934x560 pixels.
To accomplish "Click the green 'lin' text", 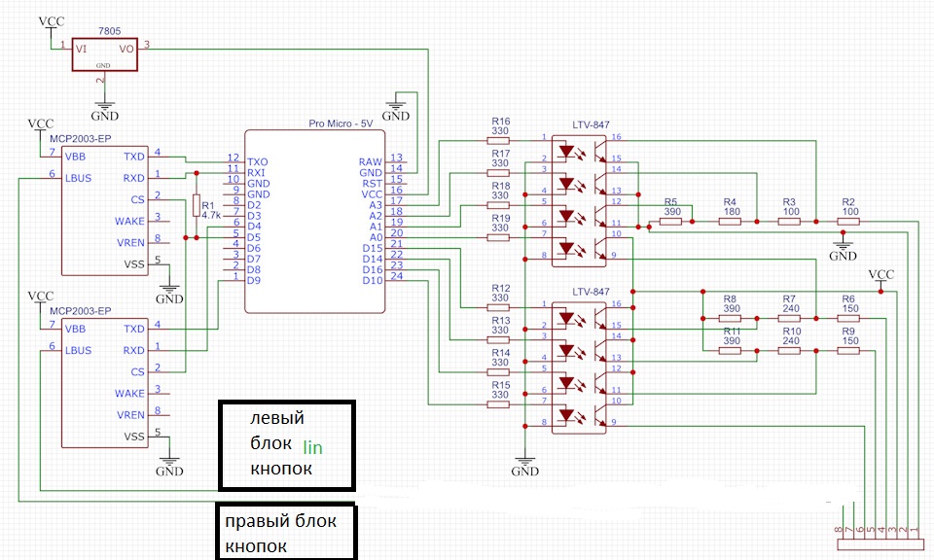I will (312, 447).
